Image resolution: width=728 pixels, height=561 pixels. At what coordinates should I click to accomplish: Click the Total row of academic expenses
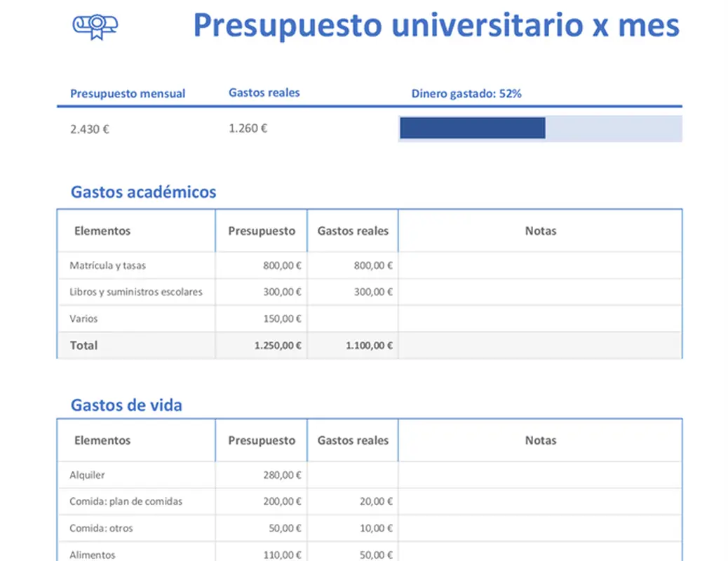pyautogui.click(x=83, y=345)
